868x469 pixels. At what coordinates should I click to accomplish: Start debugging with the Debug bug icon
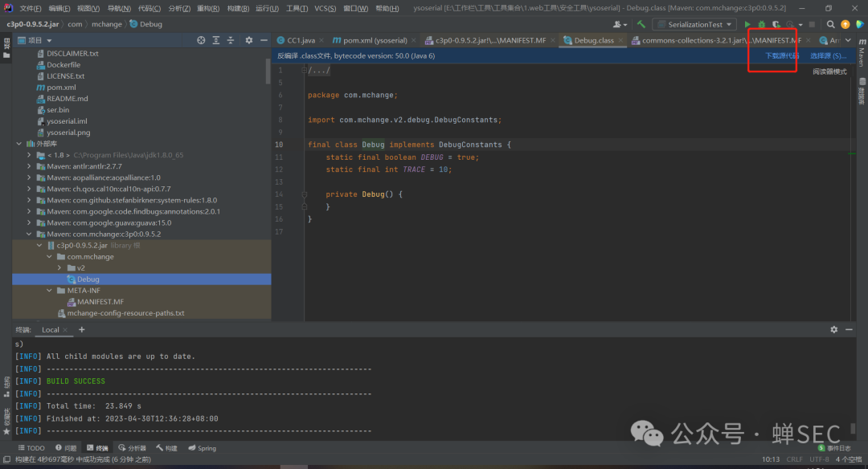coord(762,25)
